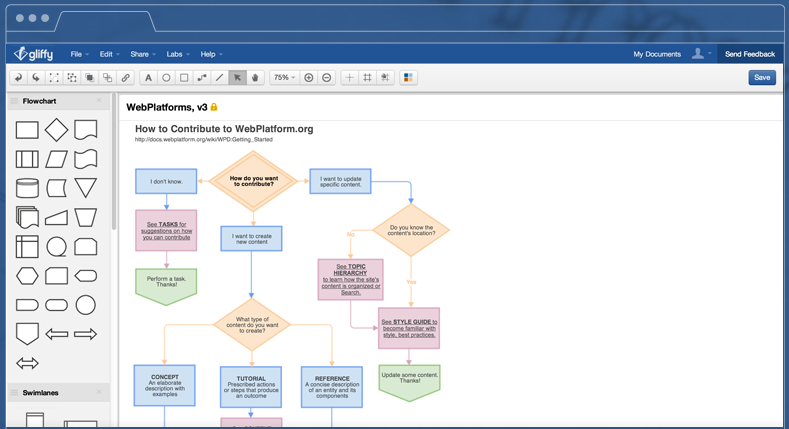Select the Ellipse drawing tool
The width and height of the screenshot is (789, 429).
pyautogui.click(x=166, y=77)
